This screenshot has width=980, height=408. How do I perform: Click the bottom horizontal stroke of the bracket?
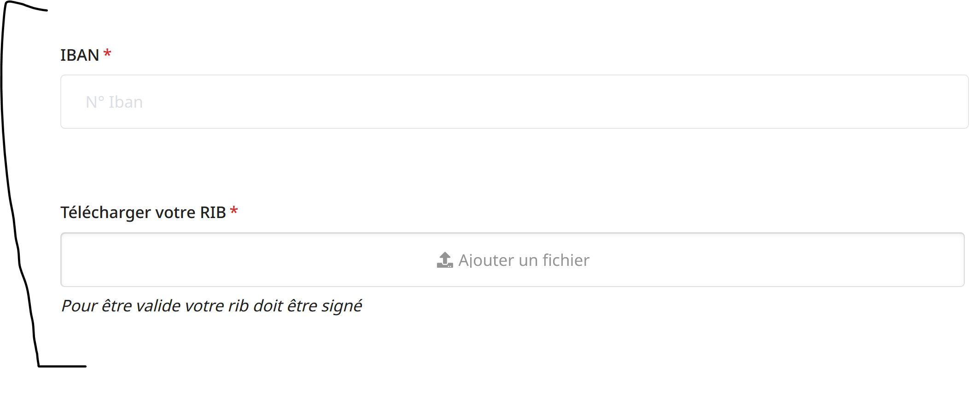62,366
